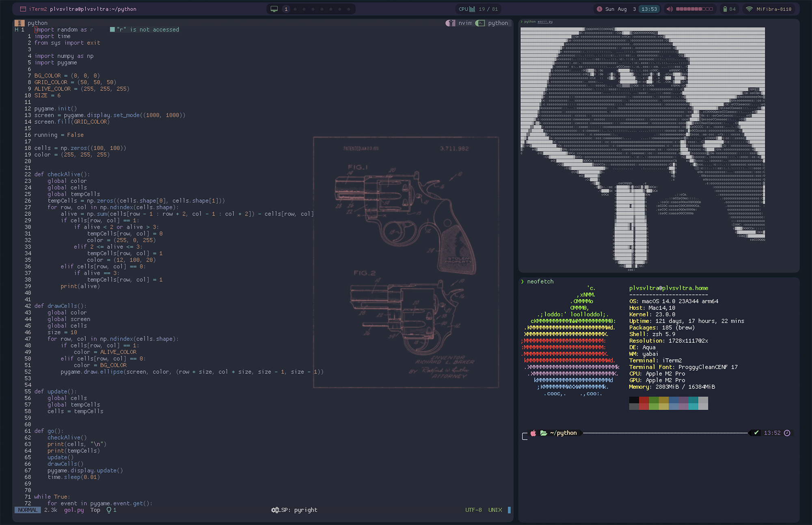Click the '"r" is not accessed' diagnostic message
The width and height of the screenshot is (812, 525).
pyautogui.click(x=148, y=30)
